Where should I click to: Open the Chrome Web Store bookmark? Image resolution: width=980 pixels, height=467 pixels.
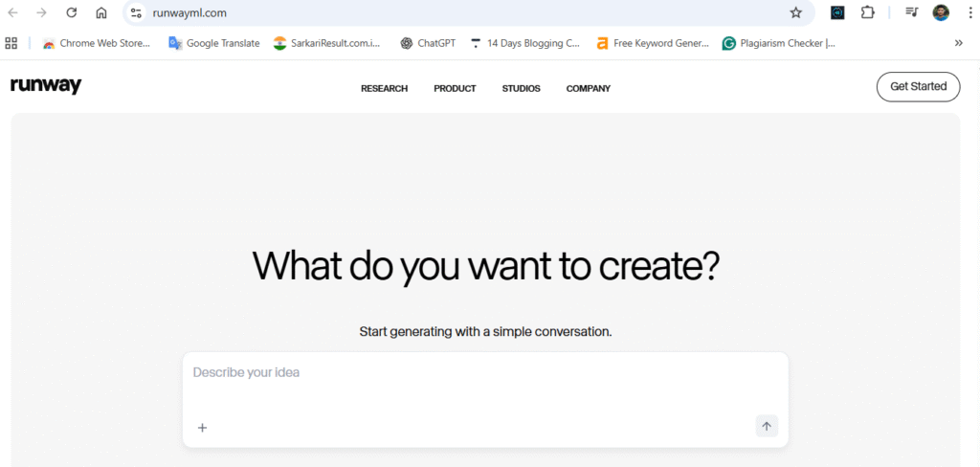[97, 43]
